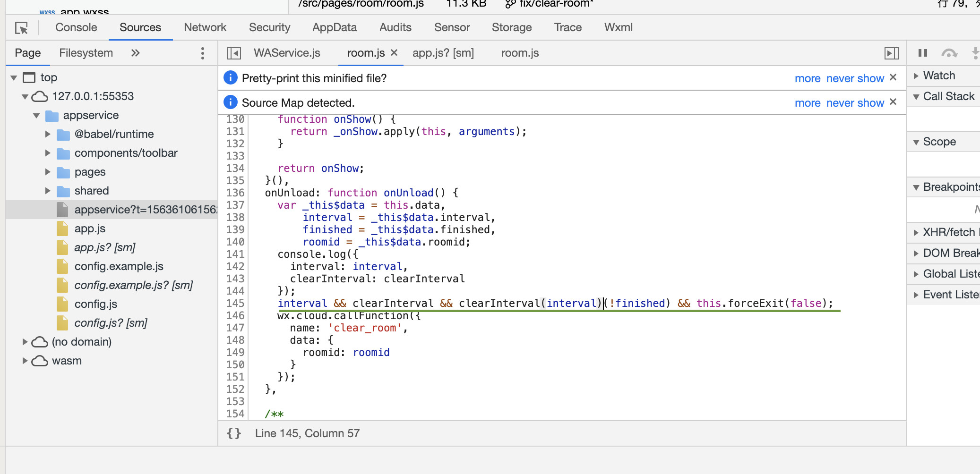This screenshot has width=980, height=474.
Task: Open the Page panel three-dot menu
Action: tap(203, 53)
